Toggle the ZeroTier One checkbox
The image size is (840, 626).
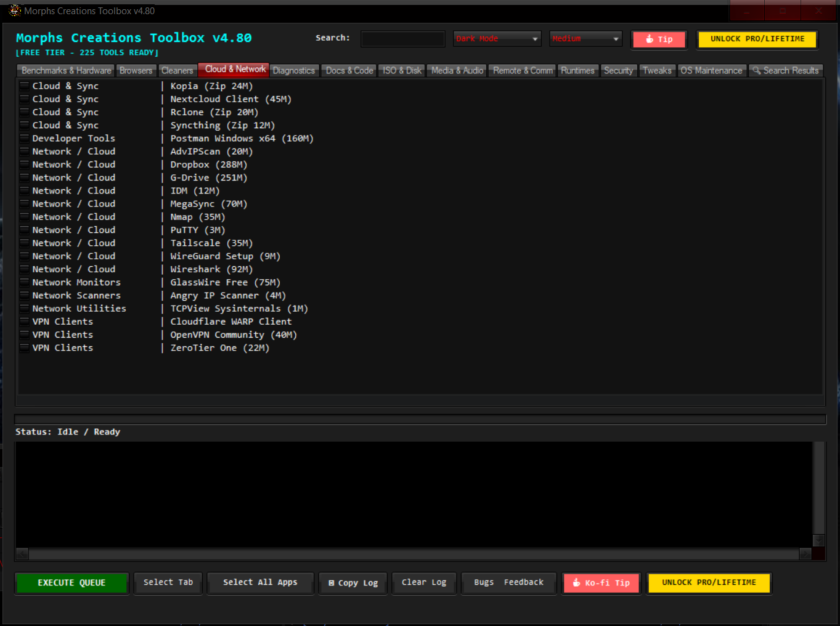25,348
